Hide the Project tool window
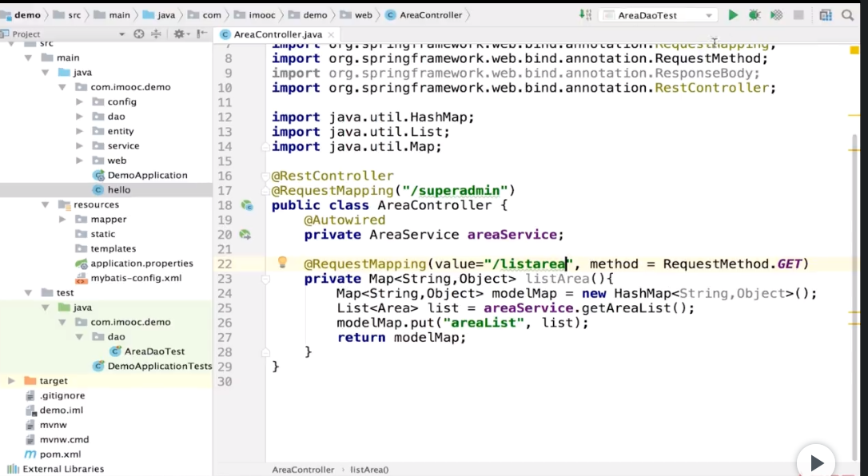The image size is (868, 476). pyautogui.click(x=201, y=34)
